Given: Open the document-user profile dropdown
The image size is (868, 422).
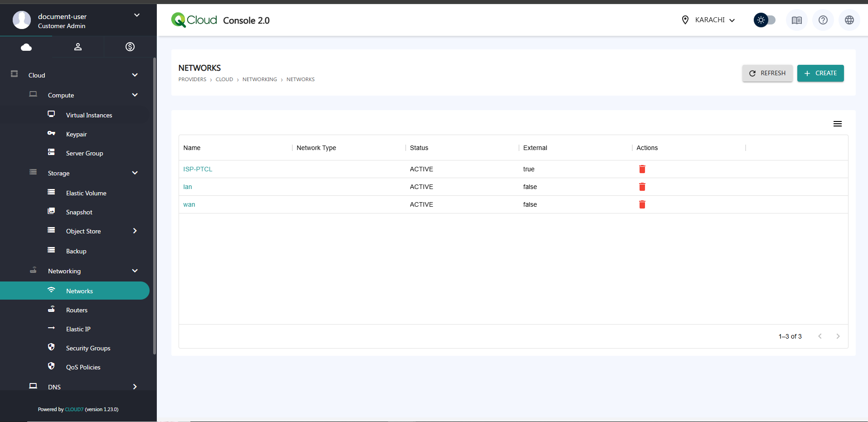Looking at the screenshot, I should (136, 15).
